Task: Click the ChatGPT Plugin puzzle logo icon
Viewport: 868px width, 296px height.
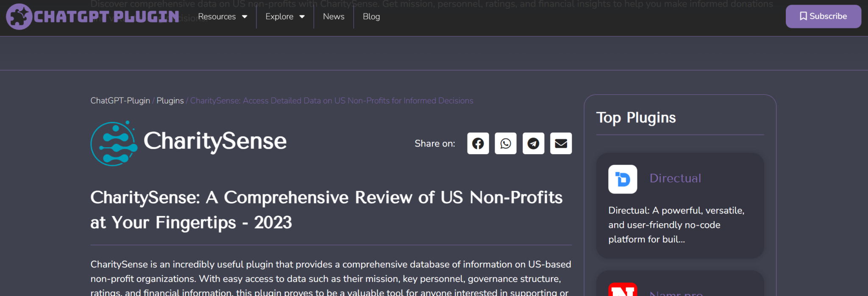Action: pyautogui.click(x=19, y=17)
